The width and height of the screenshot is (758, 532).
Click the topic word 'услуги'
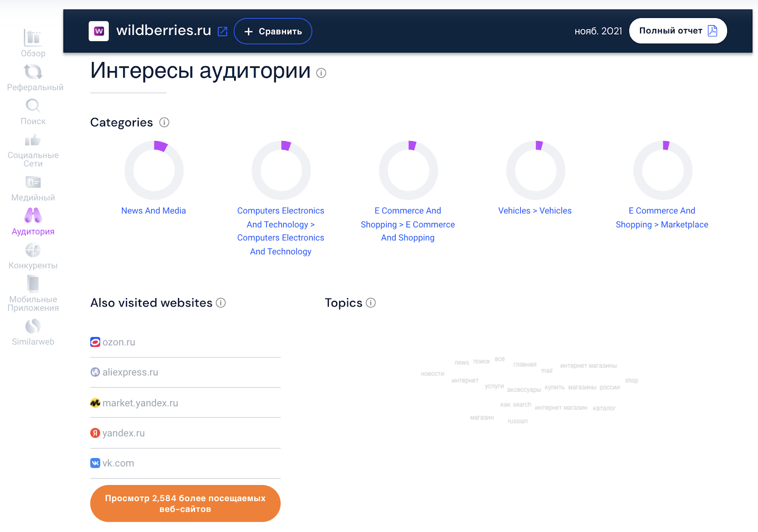coord(494,386)
